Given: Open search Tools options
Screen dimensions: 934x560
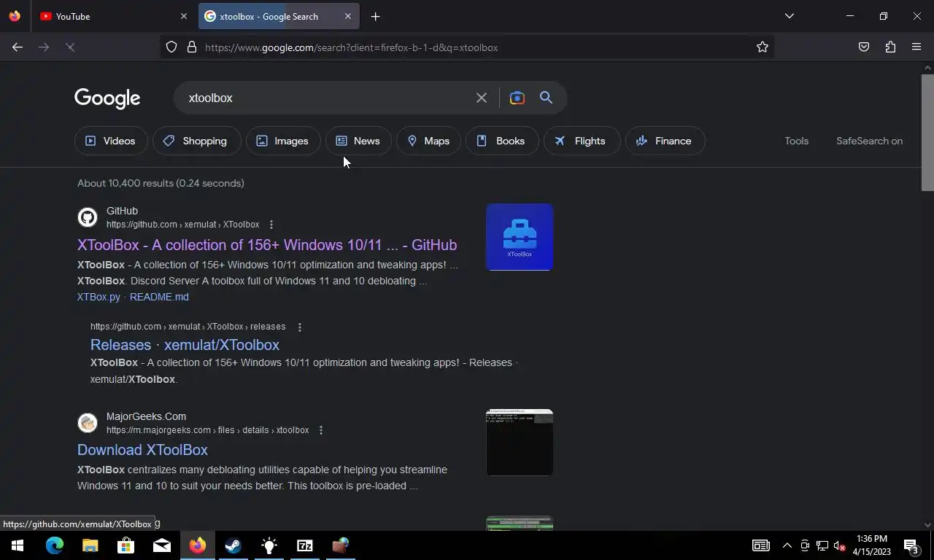Looking at the screenshot, I should coord(796,141).
